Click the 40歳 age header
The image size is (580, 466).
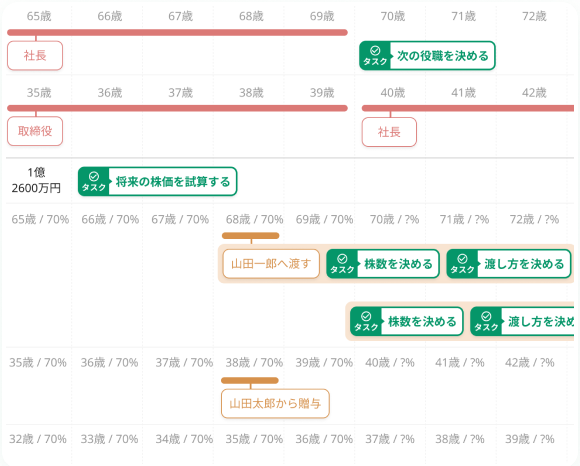pyautogui.click(x=393, y=92)
